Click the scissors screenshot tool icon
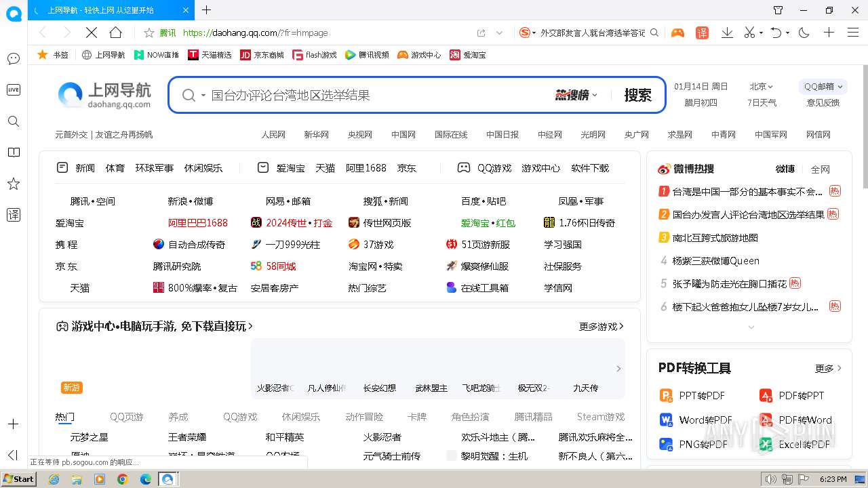The height and width of the screenshot is (488, 868). (x=749, y=33)
